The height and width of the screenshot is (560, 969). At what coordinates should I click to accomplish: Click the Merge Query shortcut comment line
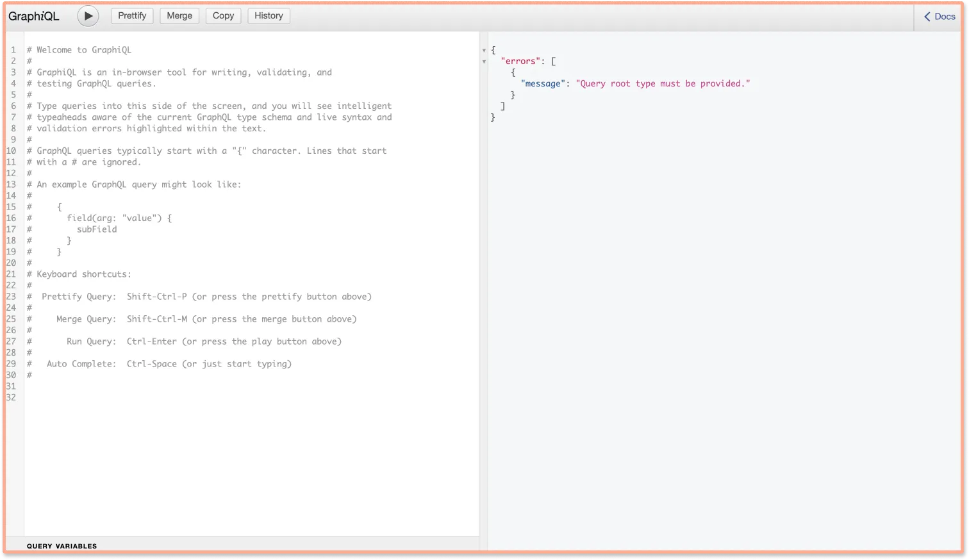192,319
